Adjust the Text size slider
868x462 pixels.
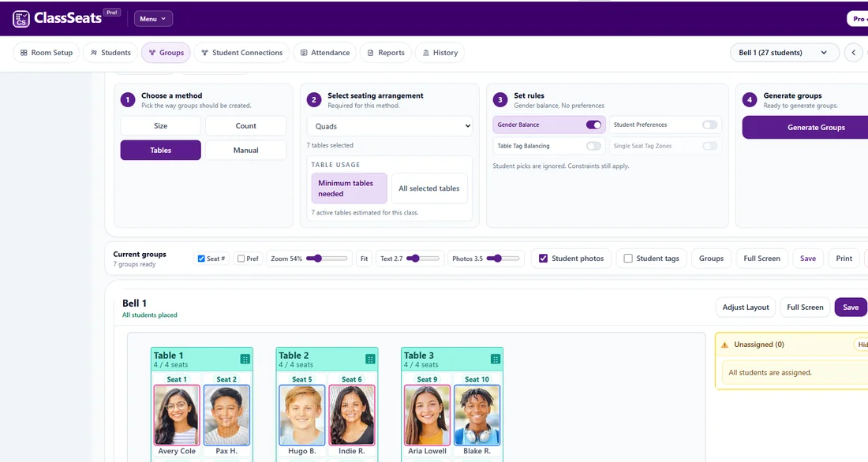click(x=423, y=259)
